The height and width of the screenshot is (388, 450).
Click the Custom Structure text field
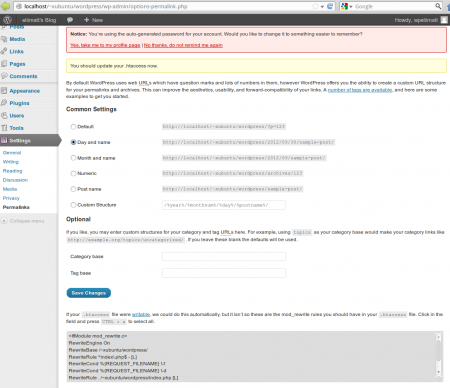[x=224, y=205]
